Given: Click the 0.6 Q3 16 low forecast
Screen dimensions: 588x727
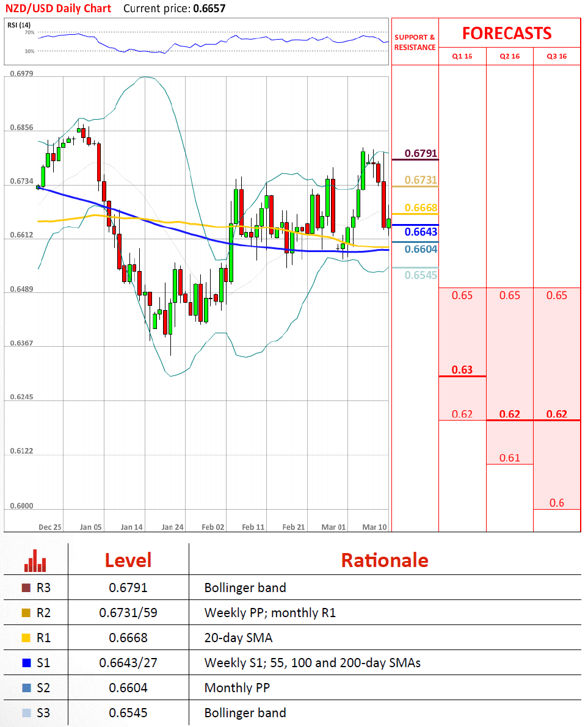Looking at the screenshot, I should pyautogui.click(x=557, y=503).
